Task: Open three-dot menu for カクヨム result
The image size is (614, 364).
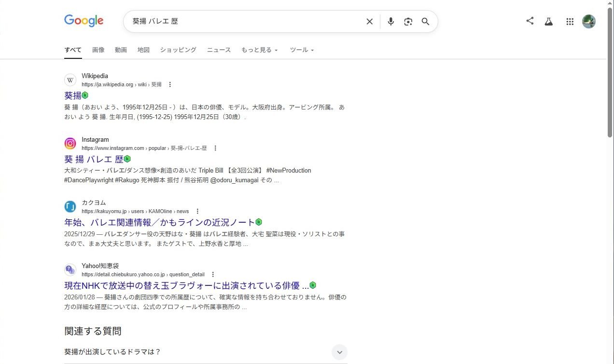Action: pos(197,211)
